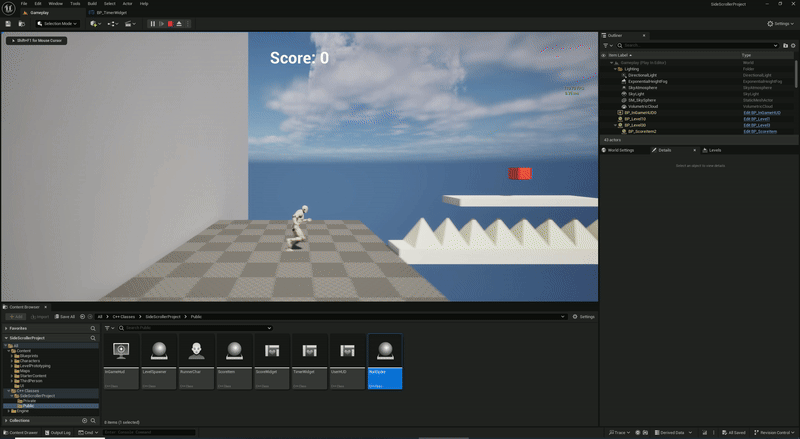Image resolution: width=800 pixels, height=439 pixels.
Task: Open the Edit menu
Action: [x=38, y=4]
